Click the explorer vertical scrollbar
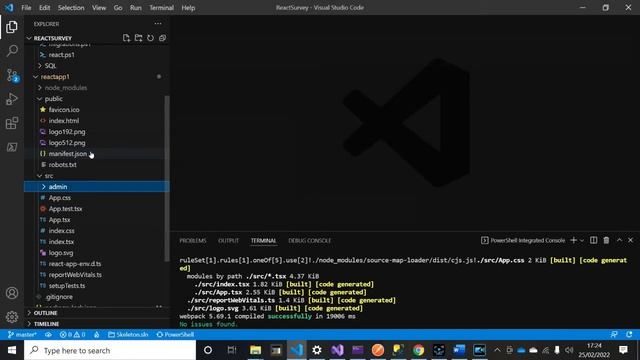Screen dimensions: 640x360 pyautogui.click(x=167, y=178)
